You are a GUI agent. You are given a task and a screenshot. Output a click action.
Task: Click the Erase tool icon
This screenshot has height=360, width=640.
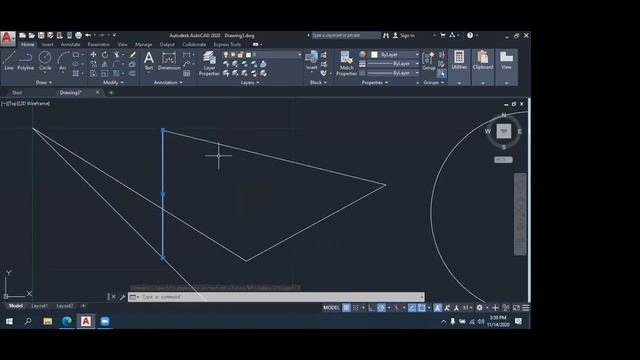133,55
